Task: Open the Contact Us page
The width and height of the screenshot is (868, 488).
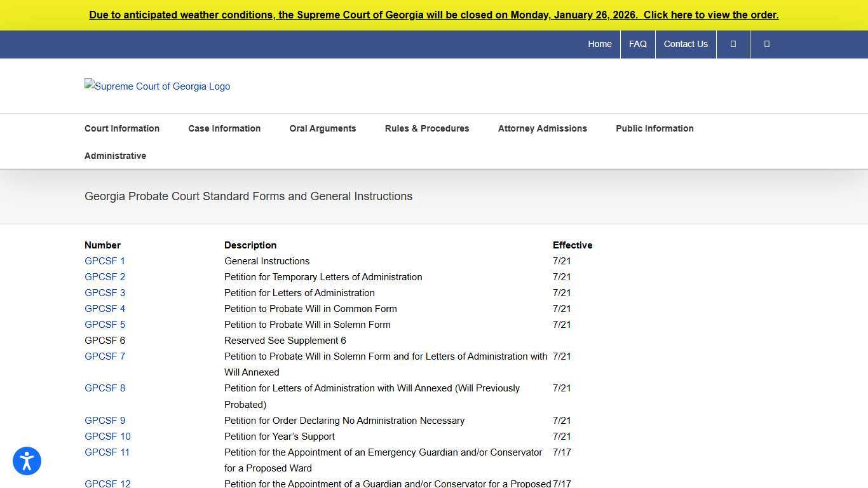Action: pos(686,44)
